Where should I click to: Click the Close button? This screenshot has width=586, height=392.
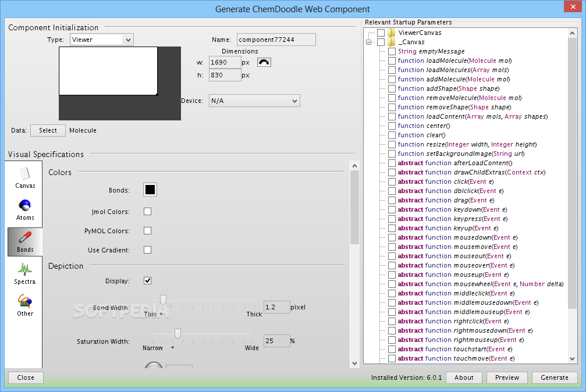(x=26, y=377)
